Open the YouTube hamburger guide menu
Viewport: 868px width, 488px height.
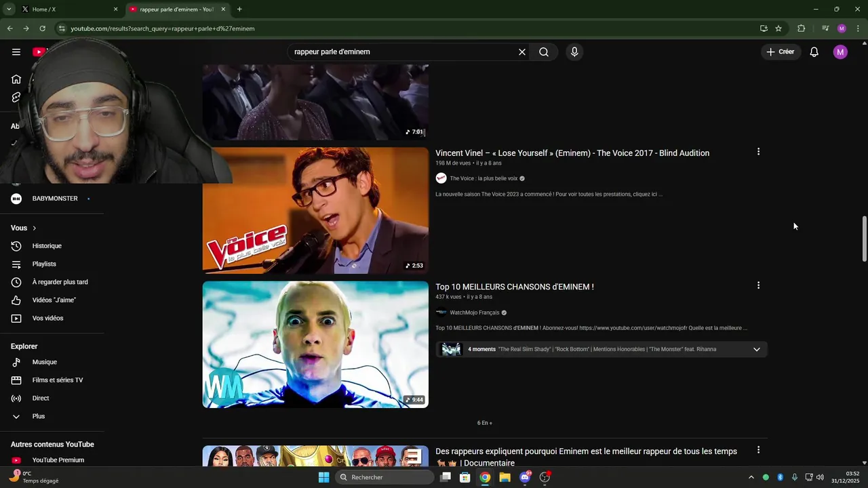pyautogui.click(x=16, y=52)
